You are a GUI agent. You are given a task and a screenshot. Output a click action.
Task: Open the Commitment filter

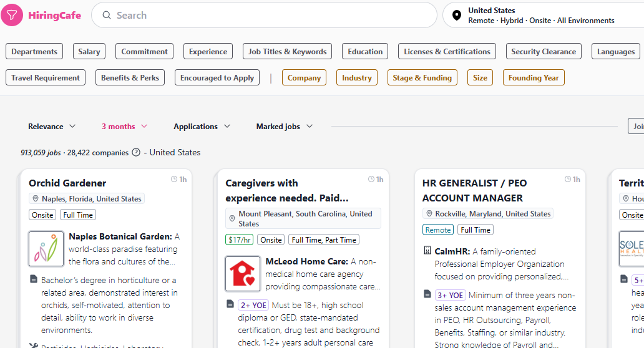pos(145,51)
